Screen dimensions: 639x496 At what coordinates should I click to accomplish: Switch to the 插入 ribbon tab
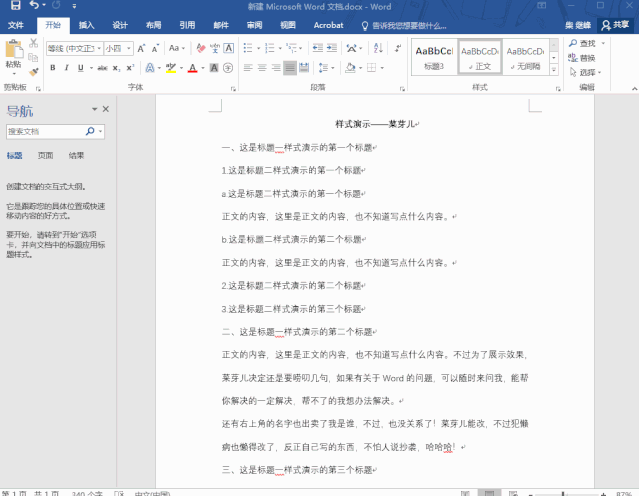point(87,24)
